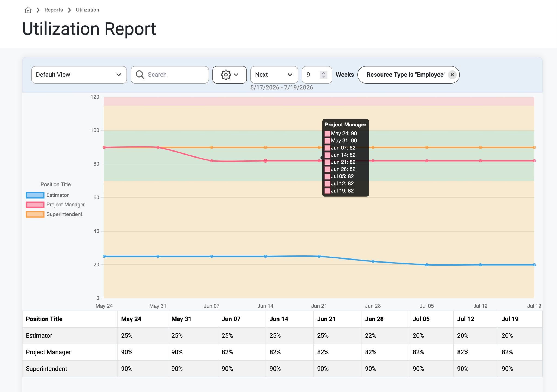Click the Jun 28 column header
This screenshot has width=557, height=392.
pos(374,319)
